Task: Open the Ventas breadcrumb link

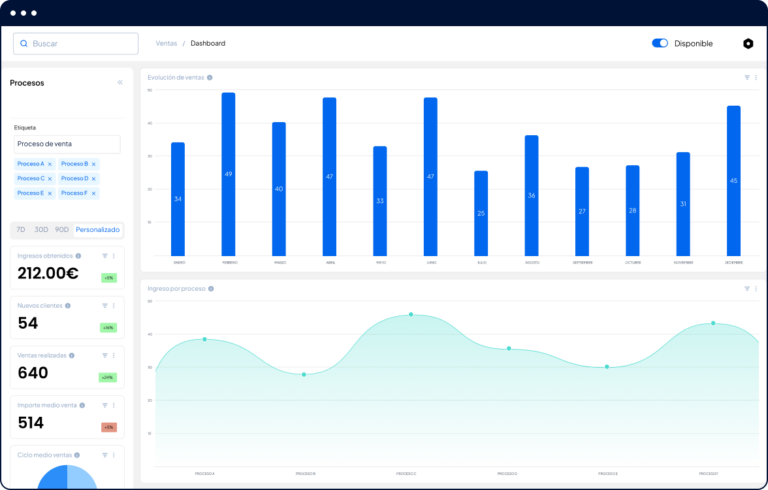Action: coord(166,43)
